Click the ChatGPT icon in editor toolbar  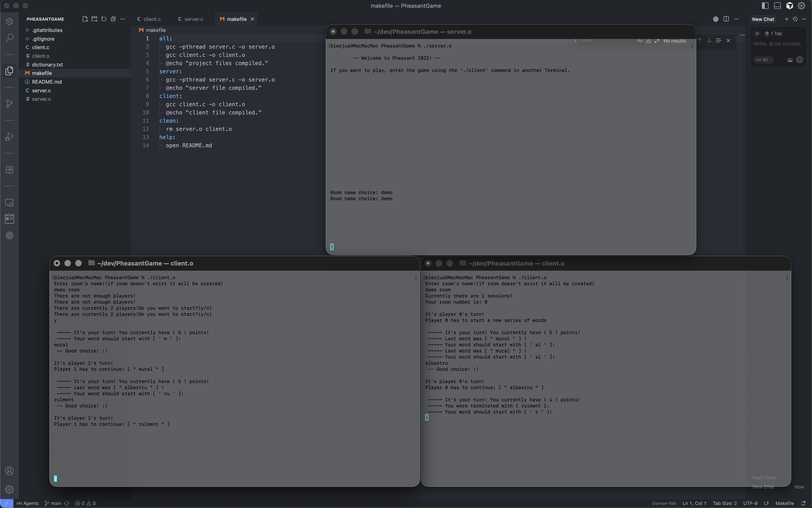pyautogui.click(x=716, y=19)
